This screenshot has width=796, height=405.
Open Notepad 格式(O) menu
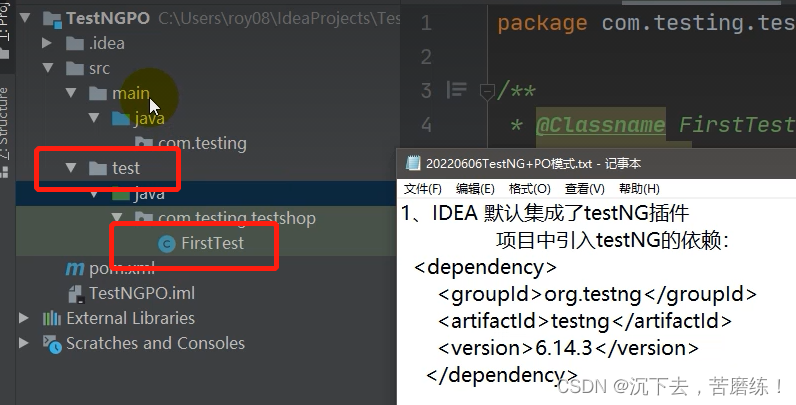click(529, 189)
